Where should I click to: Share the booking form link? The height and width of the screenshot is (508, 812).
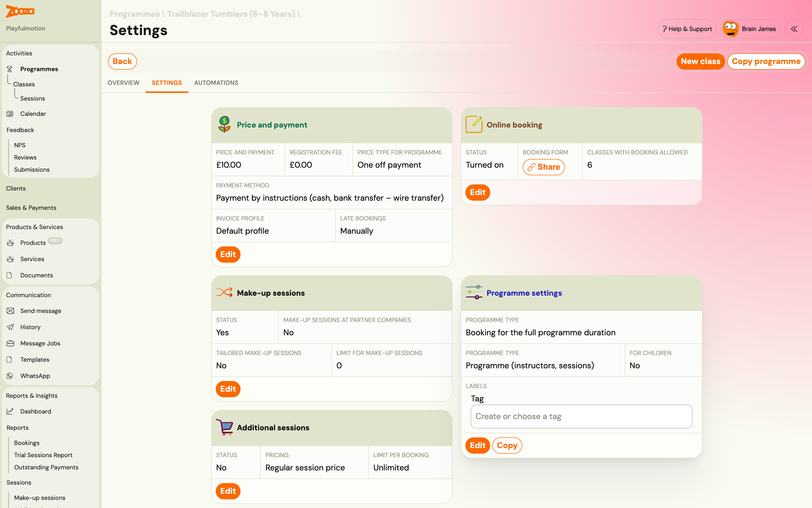544,167
